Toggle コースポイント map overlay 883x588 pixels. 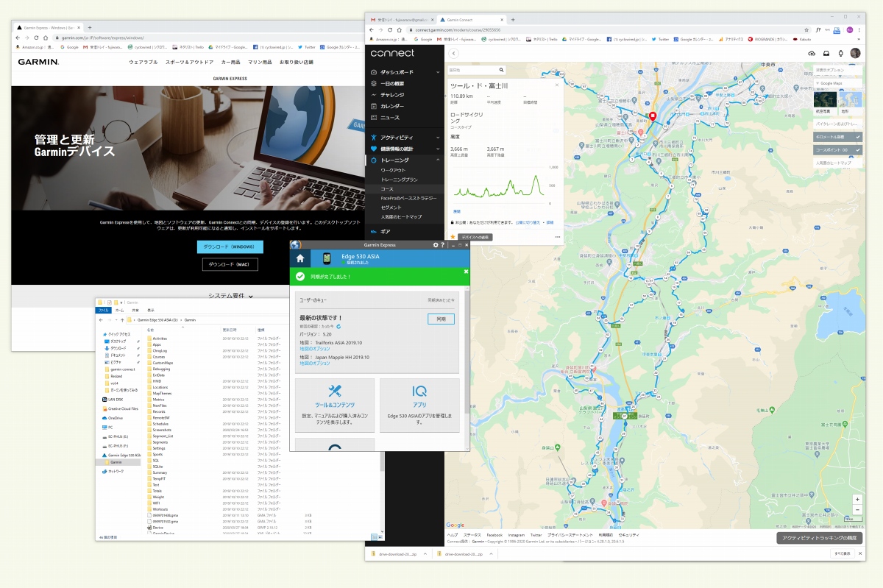tap(837, 149)
